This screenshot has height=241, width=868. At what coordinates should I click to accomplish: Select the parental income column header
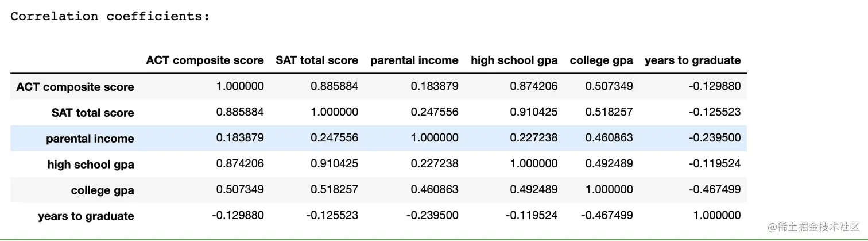[x=414, y=60]
